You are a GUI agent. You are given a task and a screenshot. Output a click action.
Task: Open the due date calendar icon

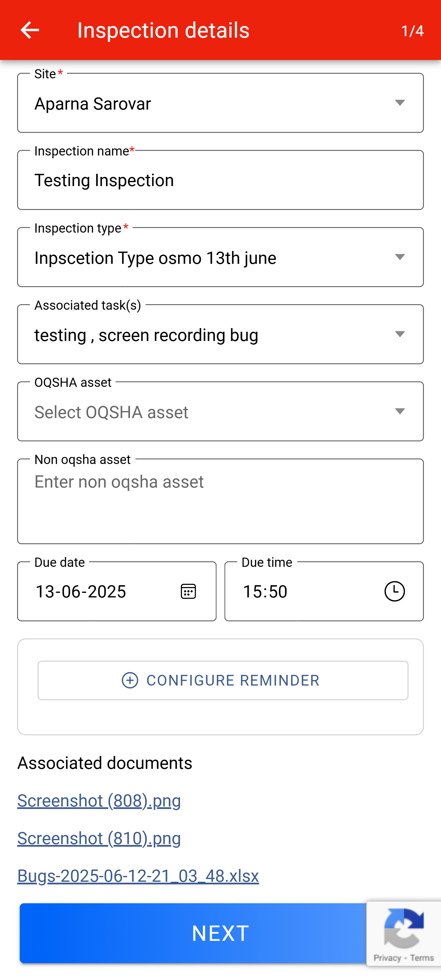point(188,591)
